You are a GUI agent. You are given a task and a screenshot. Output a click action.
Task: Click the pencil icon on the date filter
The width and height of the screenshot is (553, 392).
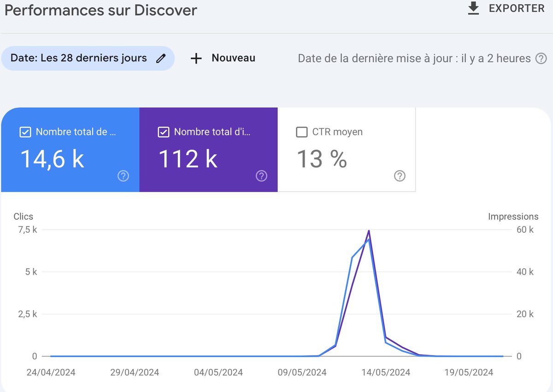161,58
